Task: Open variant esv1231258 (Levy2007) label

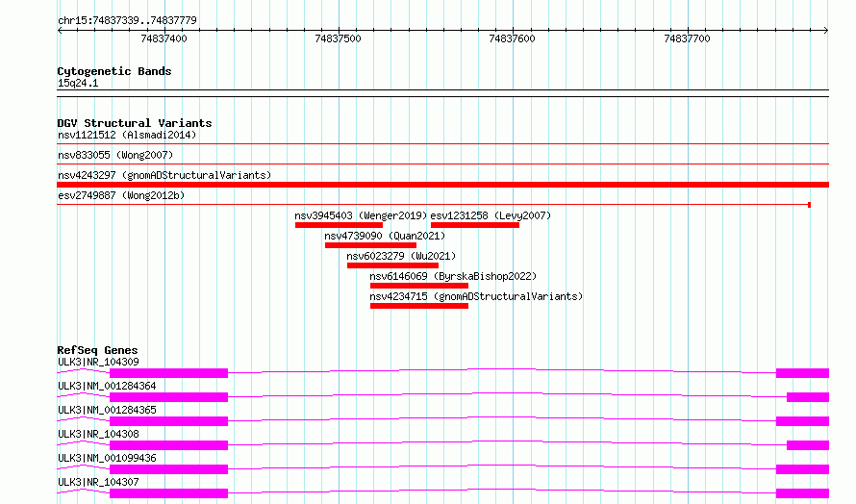Action: [491, 215]
